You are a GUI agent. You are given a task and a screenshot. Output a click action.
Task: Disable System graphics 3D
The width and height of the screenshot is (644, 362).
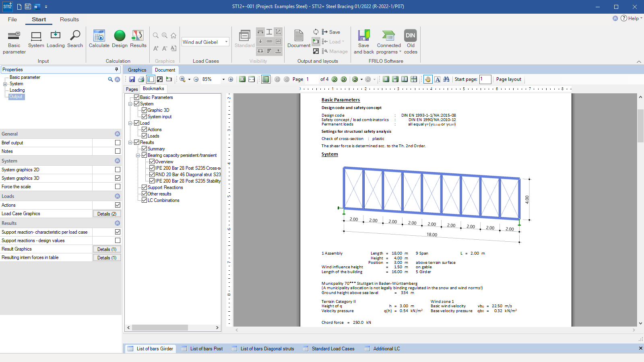(x=118, y=178)
